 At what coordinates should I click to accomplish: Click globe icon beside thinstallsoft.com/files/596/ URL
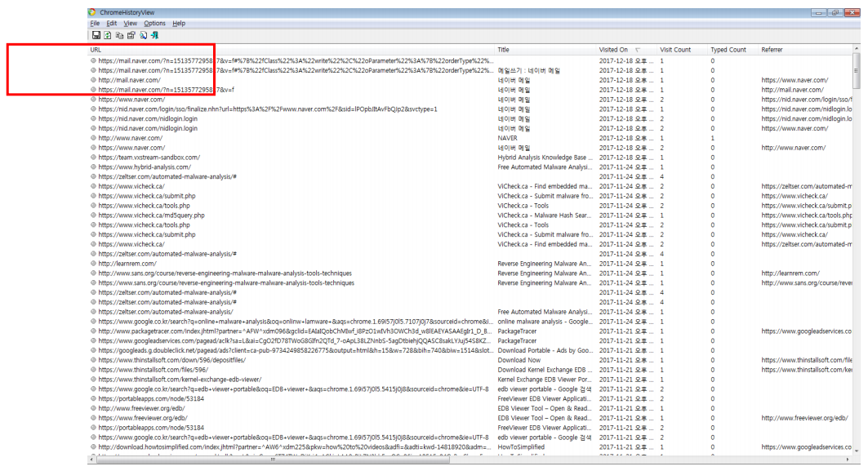tap(94, 370)
